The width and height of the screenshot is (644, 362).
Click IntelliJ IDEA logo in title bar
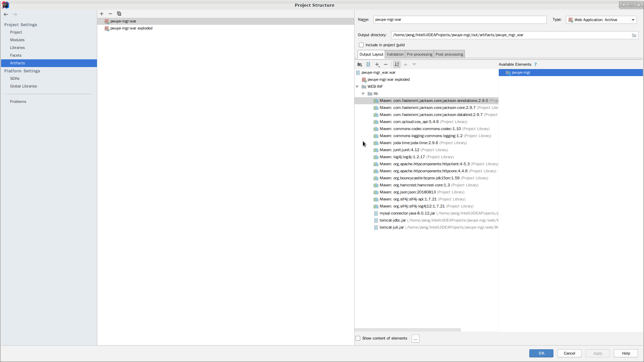5,5
